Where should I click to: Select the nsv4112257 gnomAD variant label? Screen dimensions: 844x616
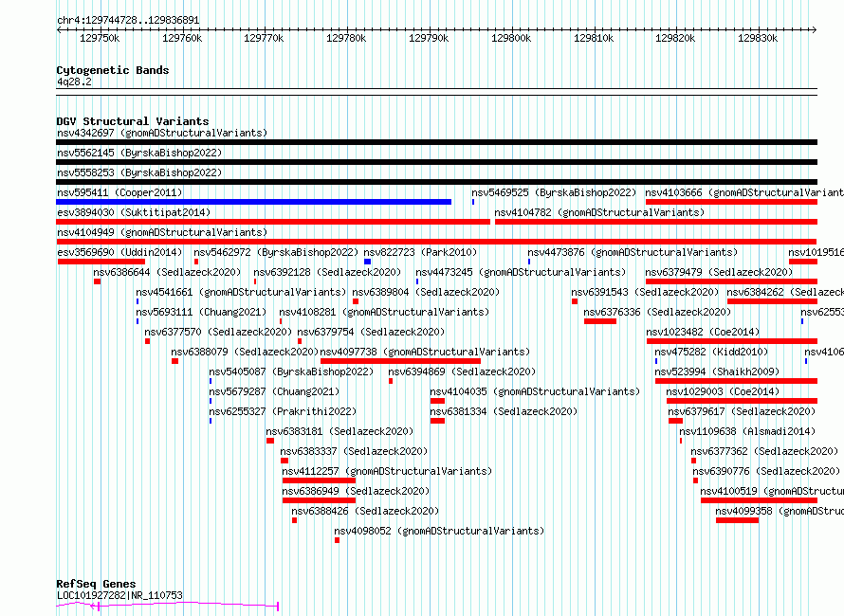pos(387,471)
